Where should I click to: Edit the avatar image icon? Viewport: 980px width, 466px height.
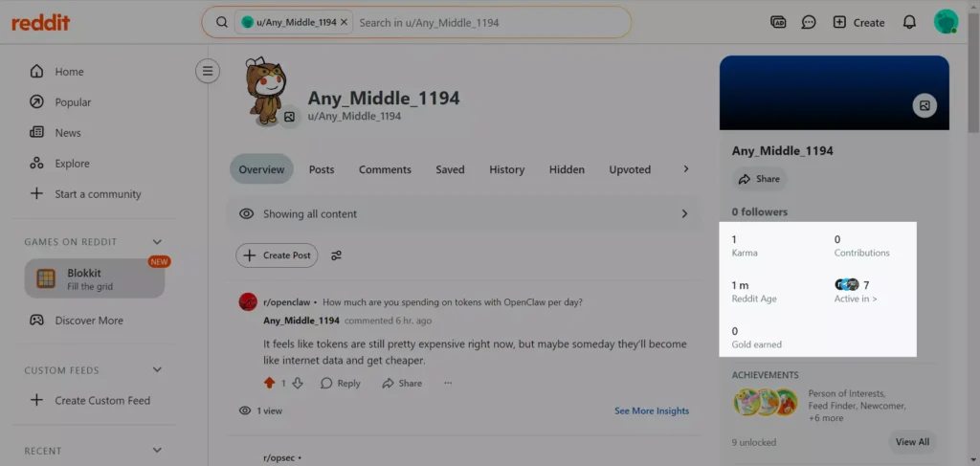[289, 117]
